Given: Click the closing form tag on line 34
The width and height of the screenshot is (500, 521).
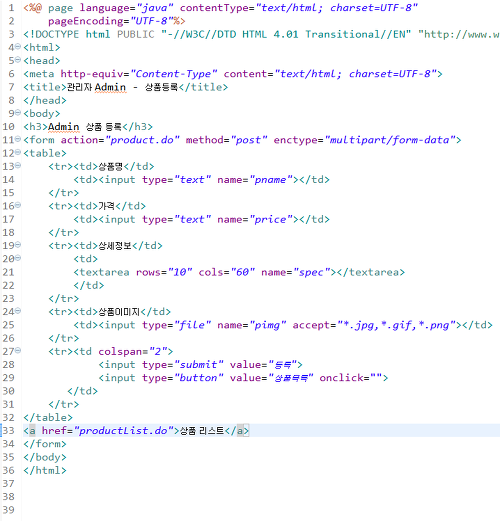Looking at the screenshot, I should [45, 444].
